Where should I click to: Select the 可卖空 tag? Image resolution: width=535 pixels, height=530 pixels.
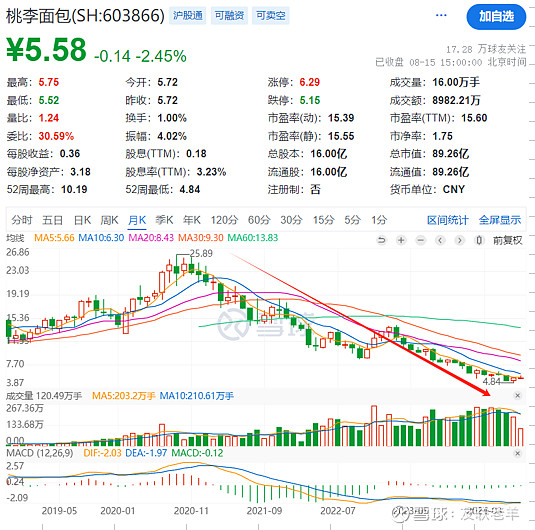click(x=271, y=15)
